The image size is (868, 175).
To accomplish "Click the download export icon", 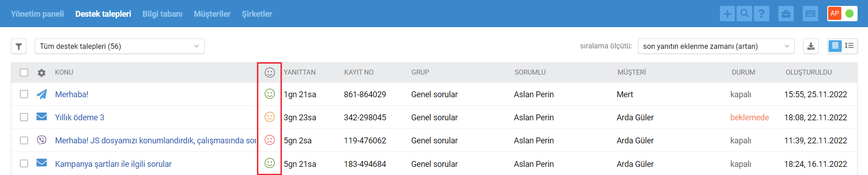I will point(811,46).
